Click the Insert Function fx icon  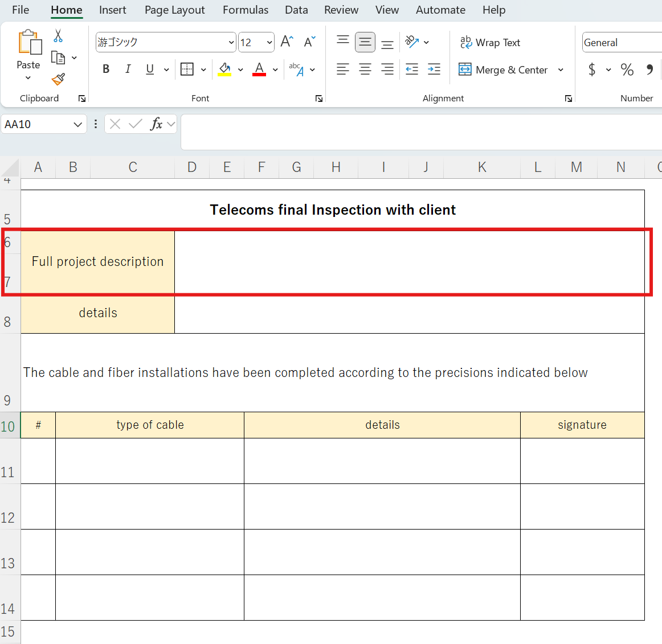pyautogui.click(x=156, y=124)
